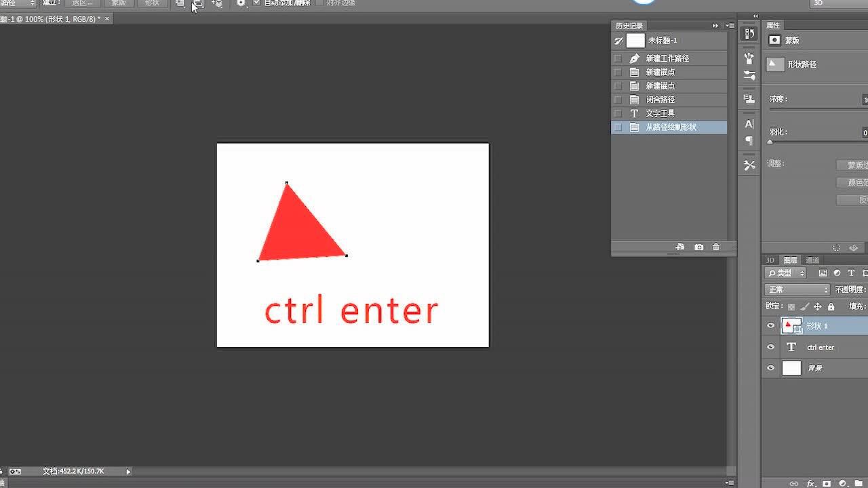The height and width of the screenshot is (488, 868).
Task: Click lock all padlock icon
Action: coord(831,307)
